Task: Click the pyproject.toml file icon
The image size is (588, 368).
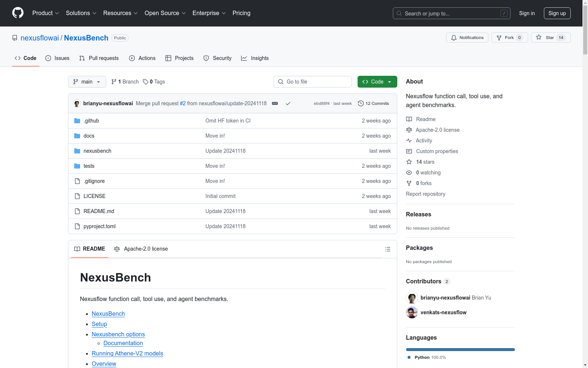Action: [x=77, y=226]
